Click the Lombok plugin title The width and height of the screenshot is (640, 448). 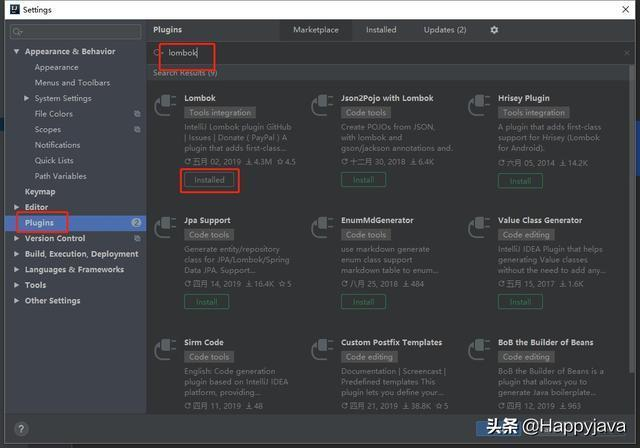click(x=200, y=98)
